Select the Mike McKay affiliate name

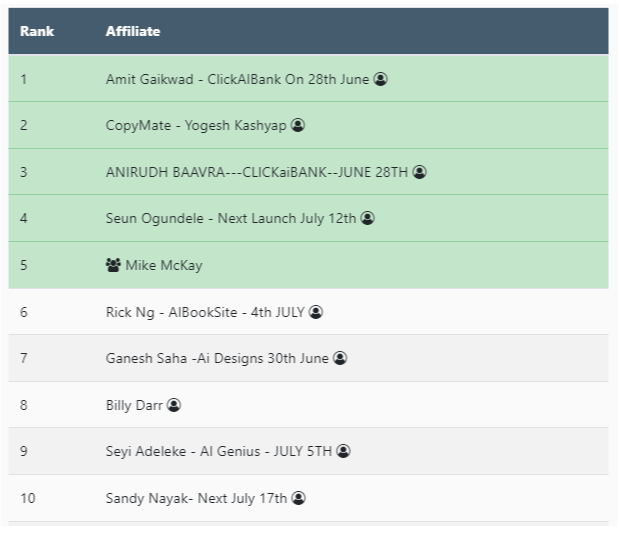coord(164,265)
